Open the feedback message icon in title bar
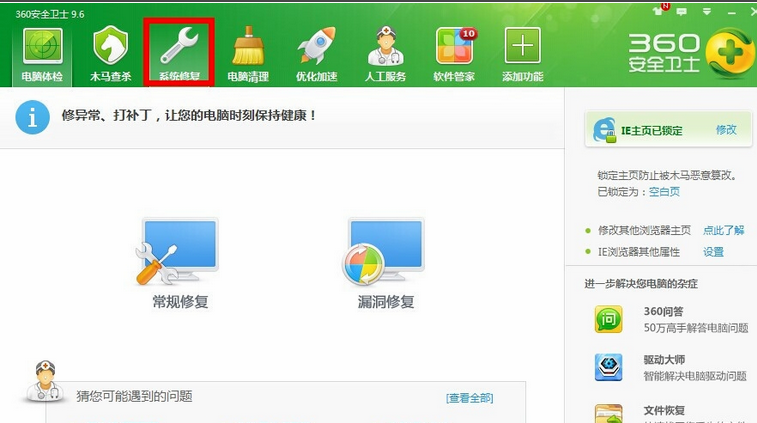 [682, 12]
